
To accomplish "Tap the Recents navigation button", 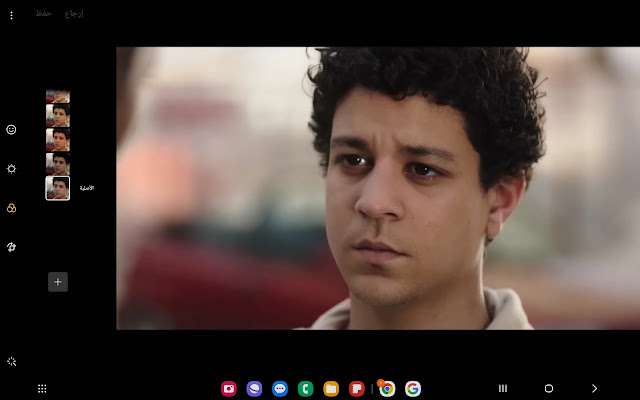I will [503, 388].
